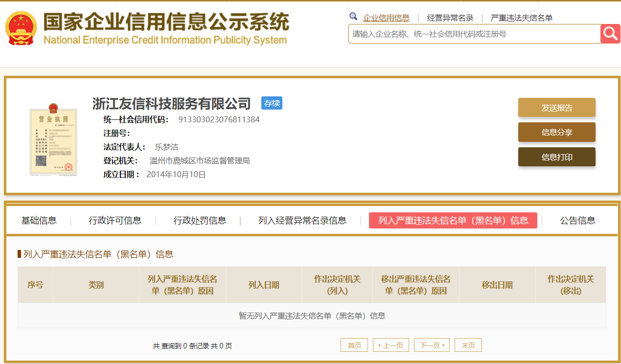Click the national emblem logo
The height and width of the screenshot is (364, 621).
click(21, 28)
